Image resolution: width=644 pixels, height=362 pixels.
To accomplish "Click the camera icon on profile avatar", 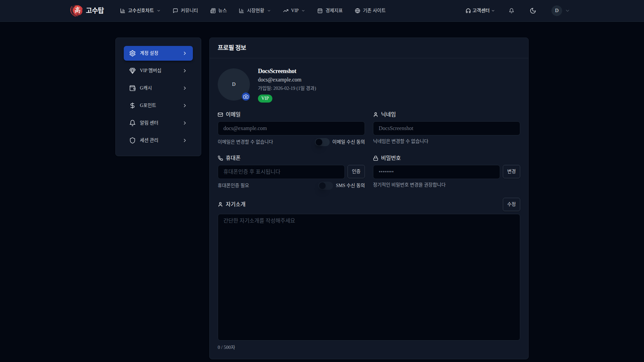I will pos(246,97).
